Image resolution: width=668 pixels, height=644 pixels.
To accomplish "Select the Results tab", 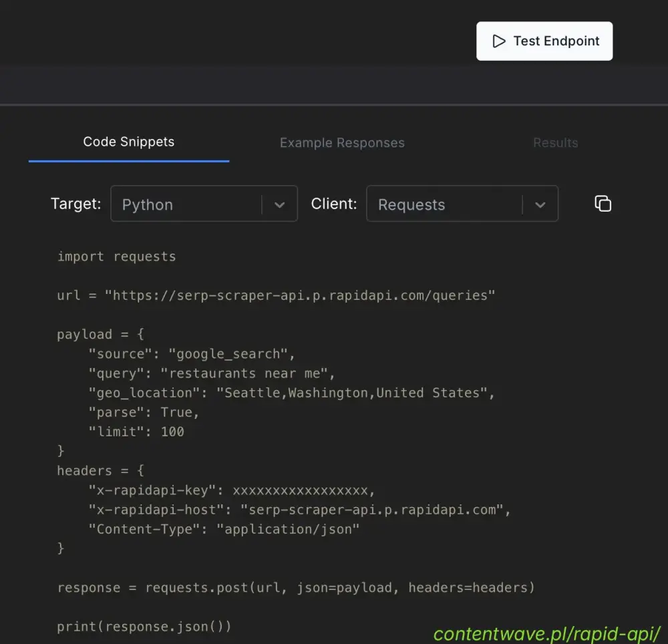I will [555, 143].
